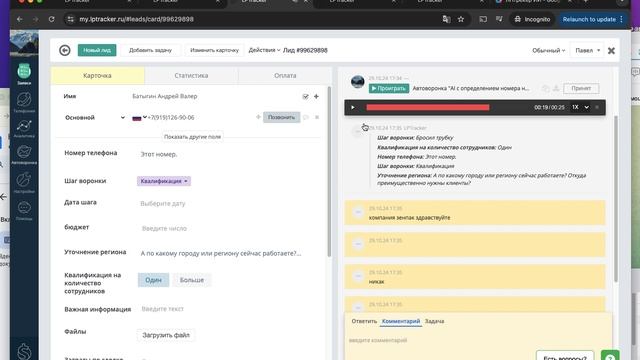Select Один for employee qualification
640x360 pixels.
point(153,280)
